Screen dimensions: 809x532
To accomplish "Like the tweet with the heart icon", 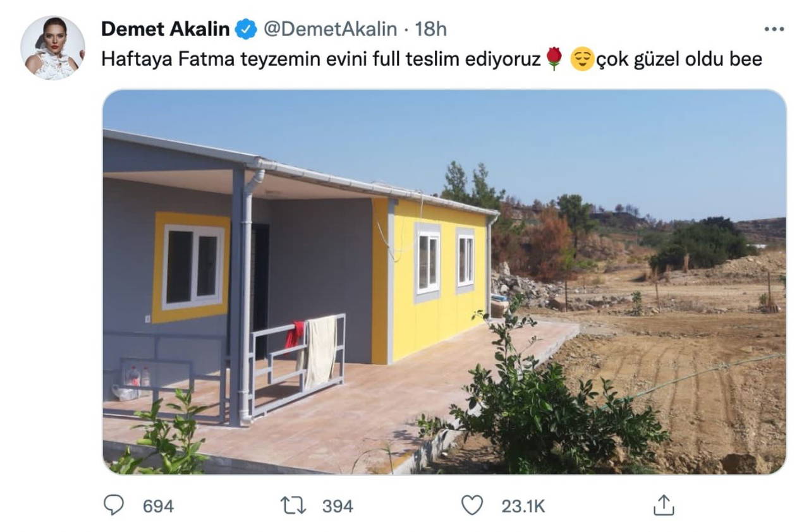I will tap(472, 505).
